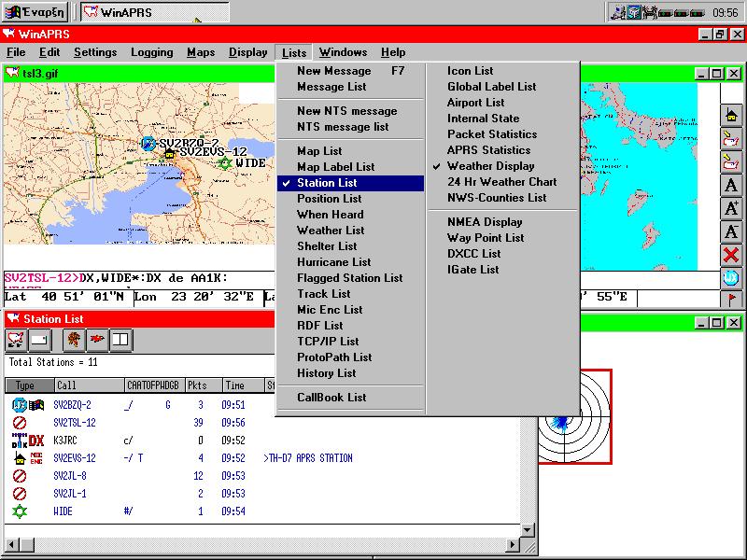The height and width of the screenshot is (560, 747).
Task: Uncheck Station List in the Lists menu
Action: 351,183
